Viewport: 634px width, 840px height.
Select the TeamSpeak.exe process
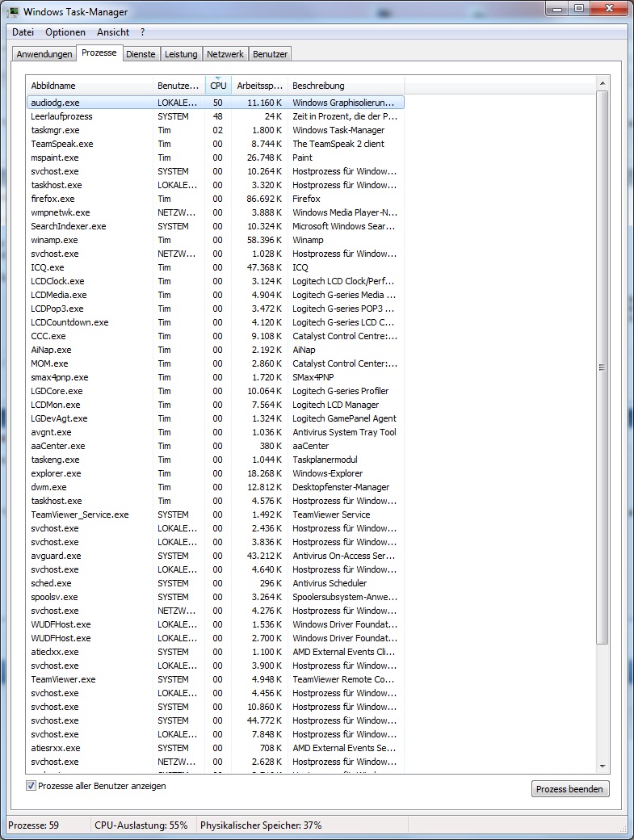click(x=216, y=144)
